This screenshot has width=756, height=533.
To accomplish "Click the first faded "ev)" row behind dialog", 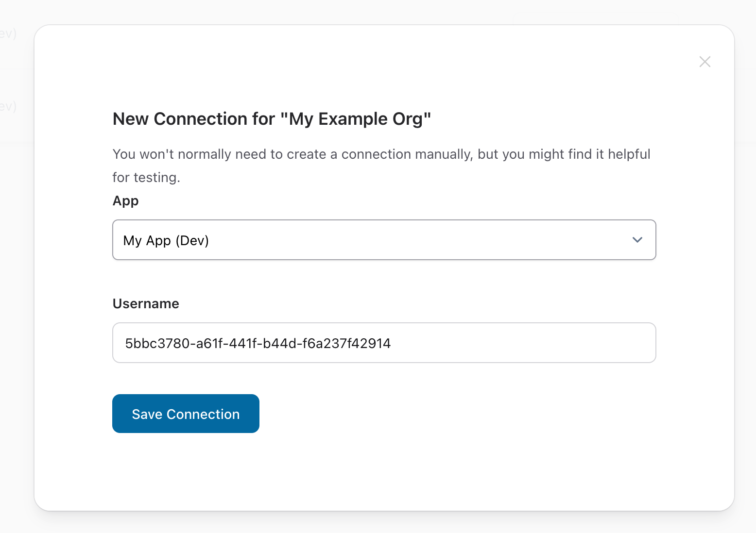I will [8, 33].
